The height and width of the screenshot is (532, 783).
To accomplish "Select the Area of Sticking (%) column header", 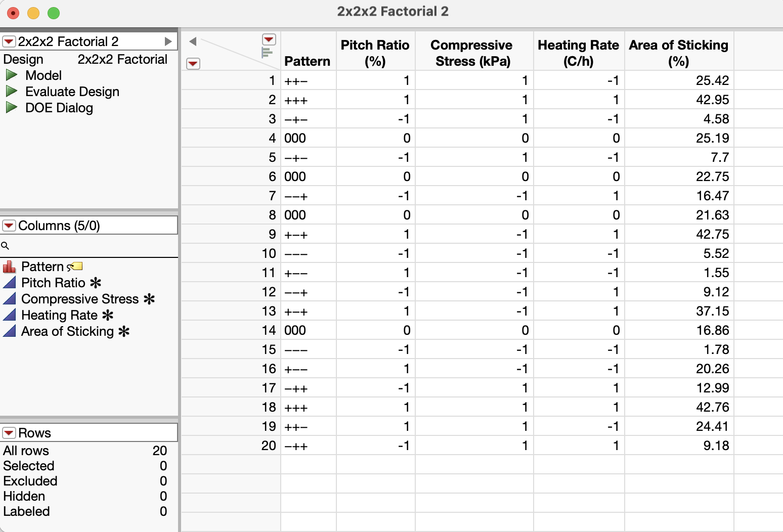I will click(678, 53).
